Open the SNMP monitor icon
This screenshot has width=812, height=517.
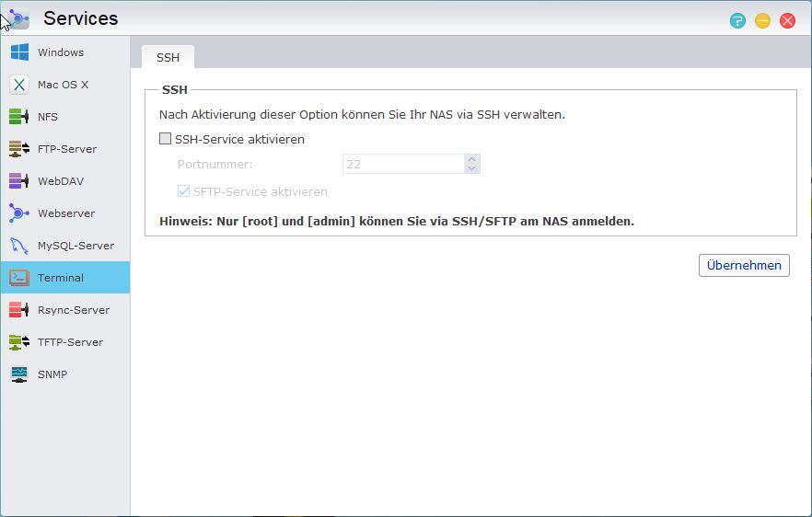(x=19, y=374)
